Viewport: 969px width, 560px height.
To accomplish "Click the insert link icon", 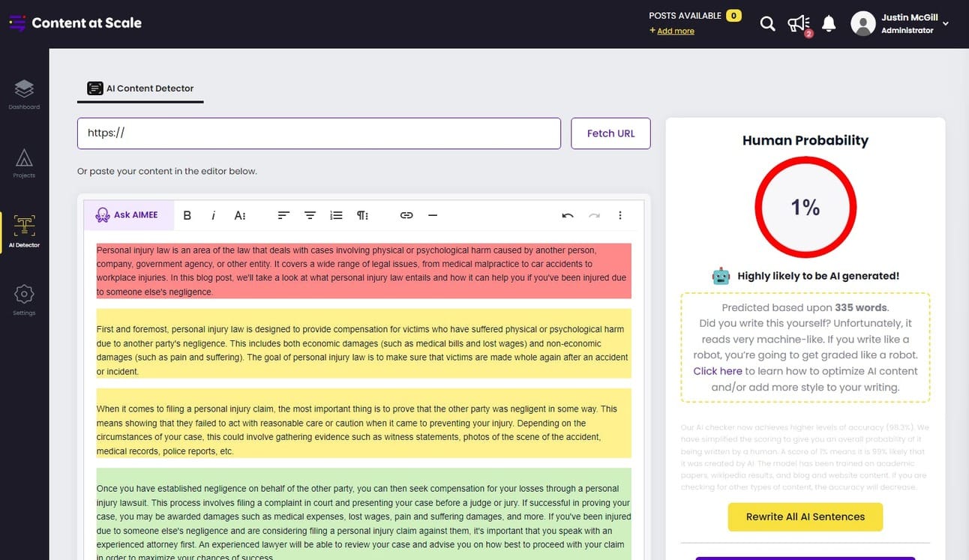I will tap(406, 215).
